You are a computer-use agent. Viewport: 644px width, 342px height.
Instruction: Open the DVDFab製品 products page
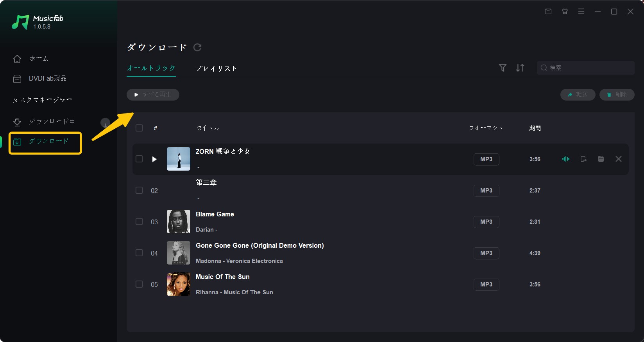tap(47, 78)
